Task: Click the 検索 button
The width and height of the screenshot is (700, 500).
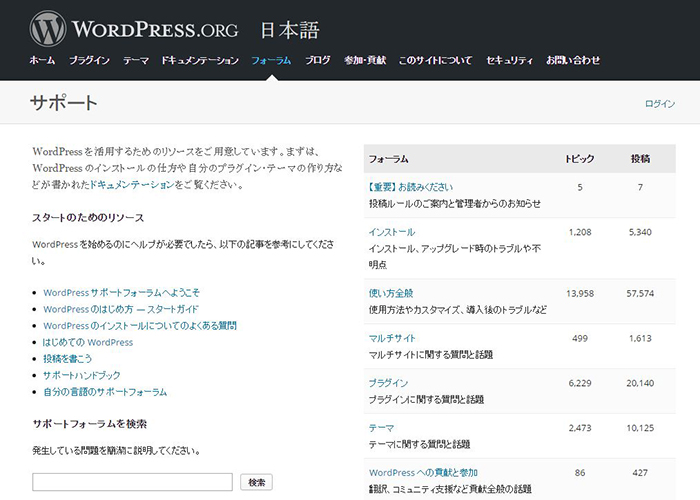Action: click(x=256, y=482)
